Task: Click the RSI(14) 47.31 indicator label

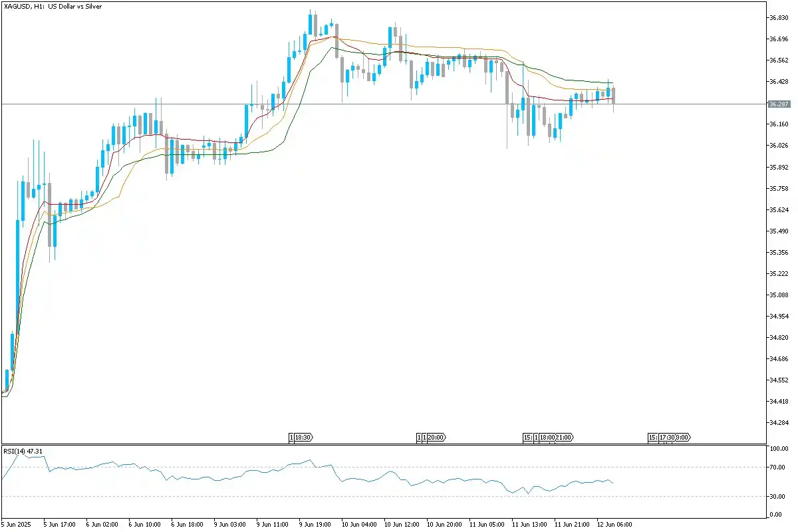Action: (23, 451)
